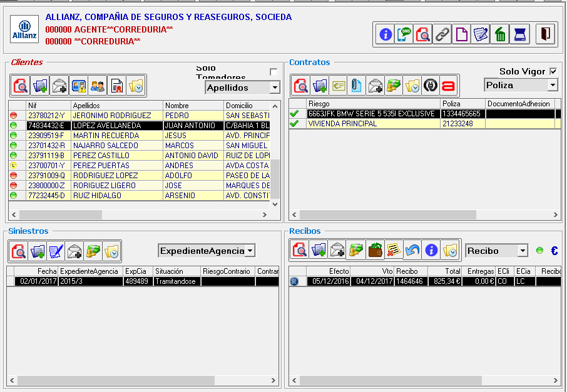The image size is (567, 392).
Task: Exit using the door icon
Action: (545, 34)
